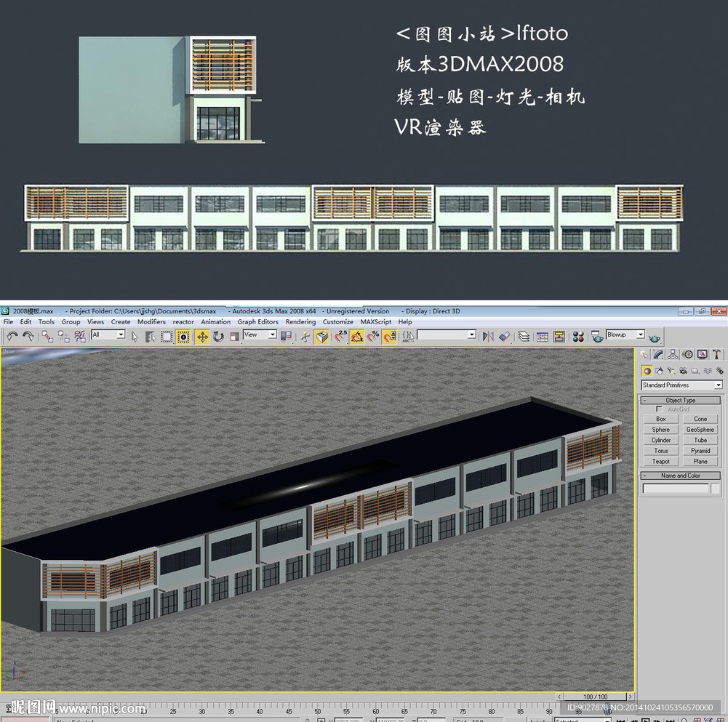Click the Undo arrow icon

coord(12,336)
